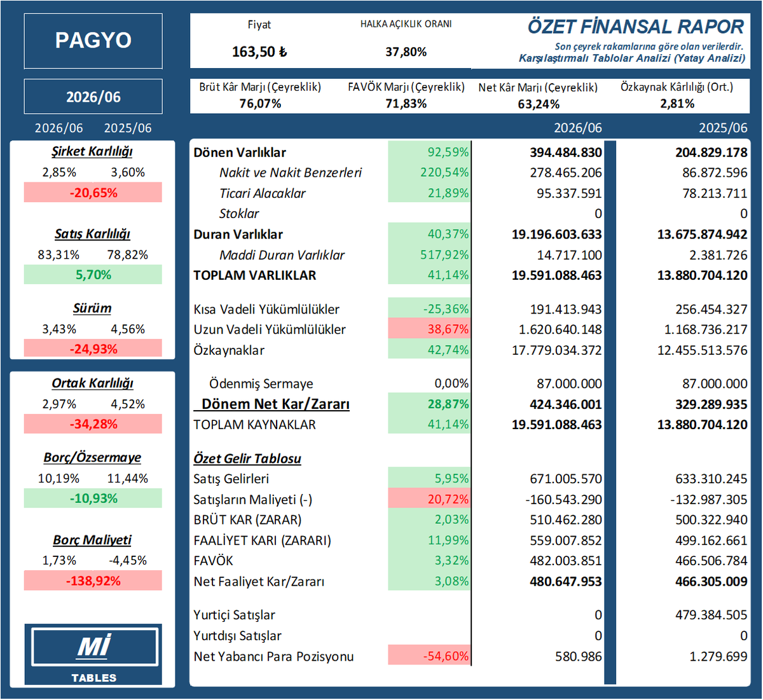
Task: Click the Satış Gelirleri label
Action: (231, 479)
